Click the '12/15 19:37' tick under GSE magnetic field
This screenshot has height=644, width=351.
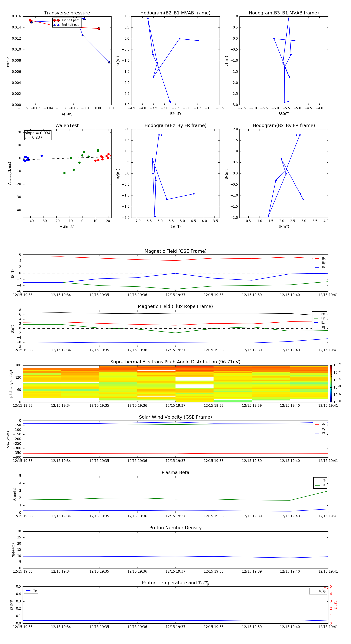175,295
